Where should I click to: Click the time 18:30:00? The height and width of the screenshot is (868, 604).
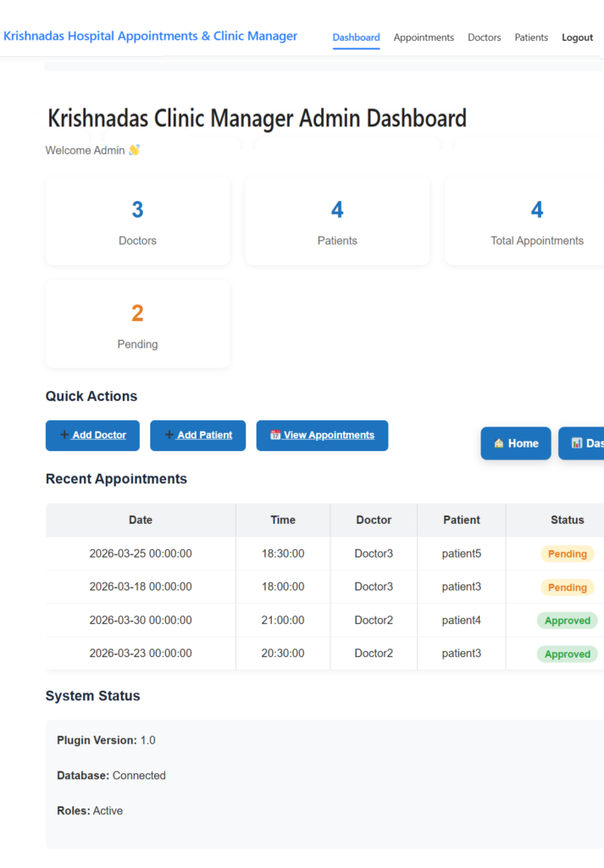(x=283, y=554)
